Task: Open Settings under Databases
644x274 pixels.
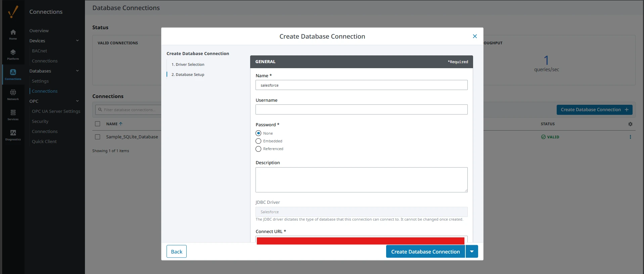Action: point(40,81)
